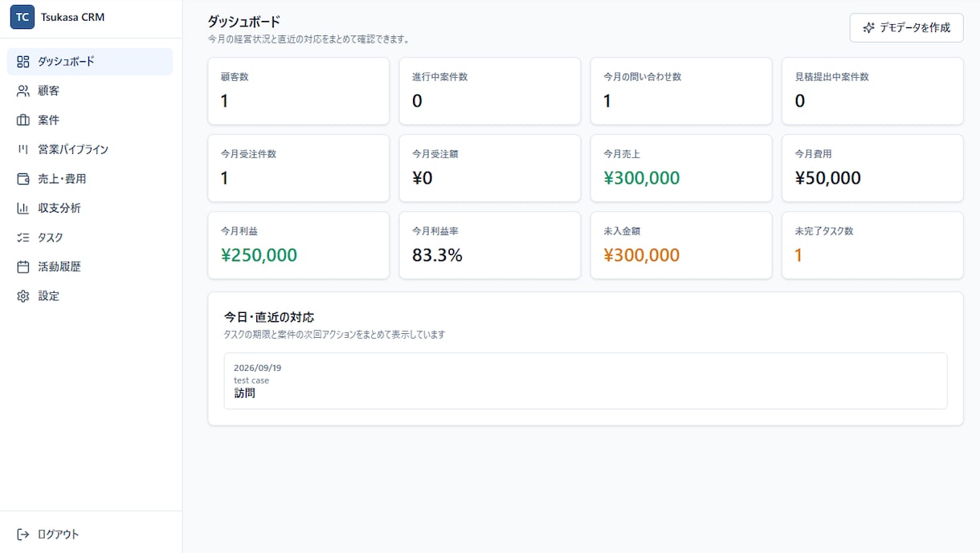Viewport: 980px width, 553px height.
Task: Click the TC logo badge
Action: (22, 17)
